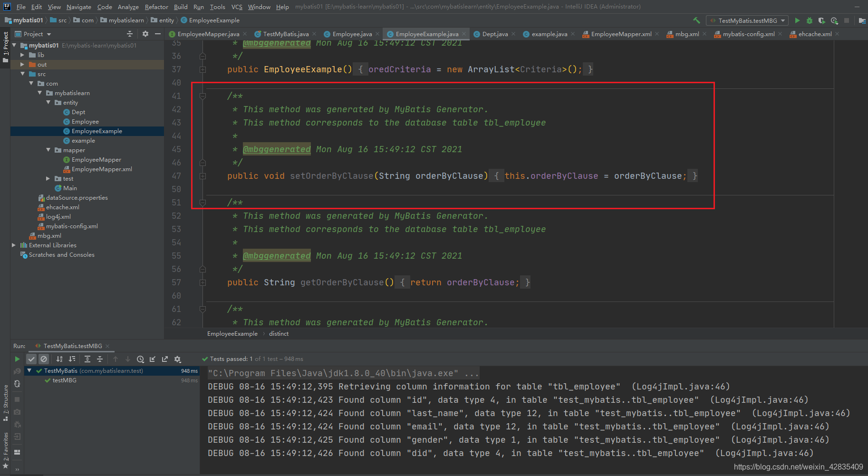Expand the lib folder
This screenshot has width=868, height=476.
pyautogui.click(x=22, y=55)
